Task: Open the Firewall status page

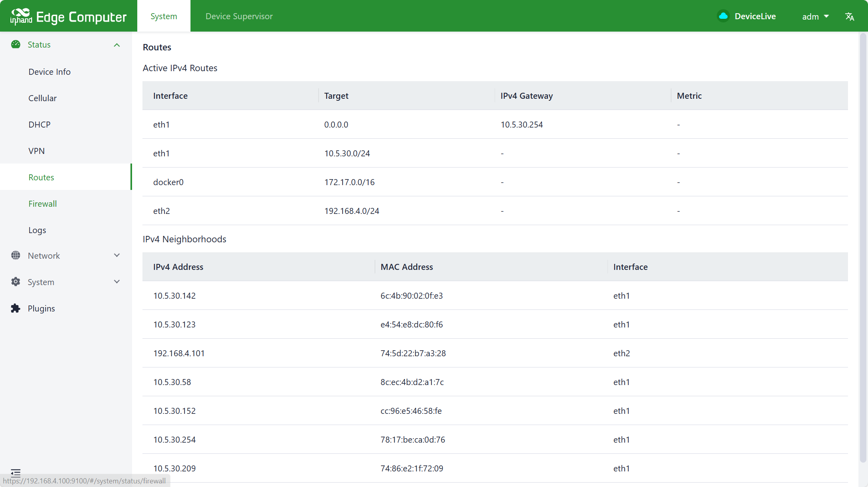Action: (x=42, y=204)
